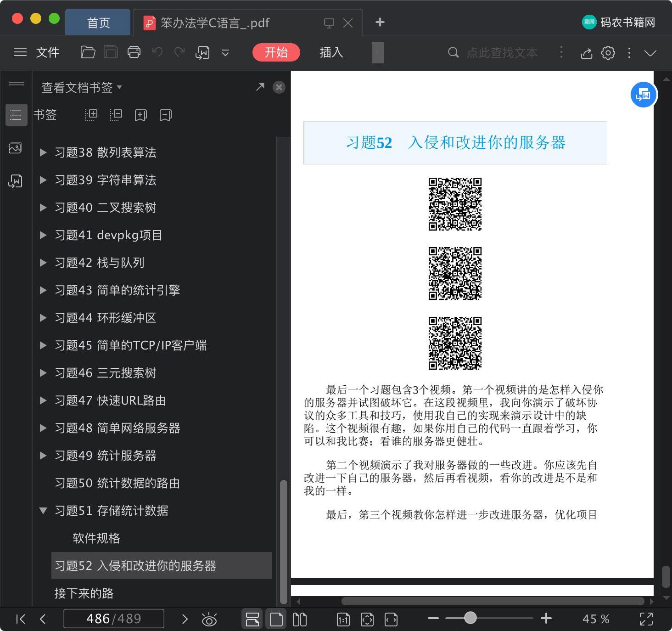Select the 开始 ribbon tab
Screen dimensions: 672x631
276,52
